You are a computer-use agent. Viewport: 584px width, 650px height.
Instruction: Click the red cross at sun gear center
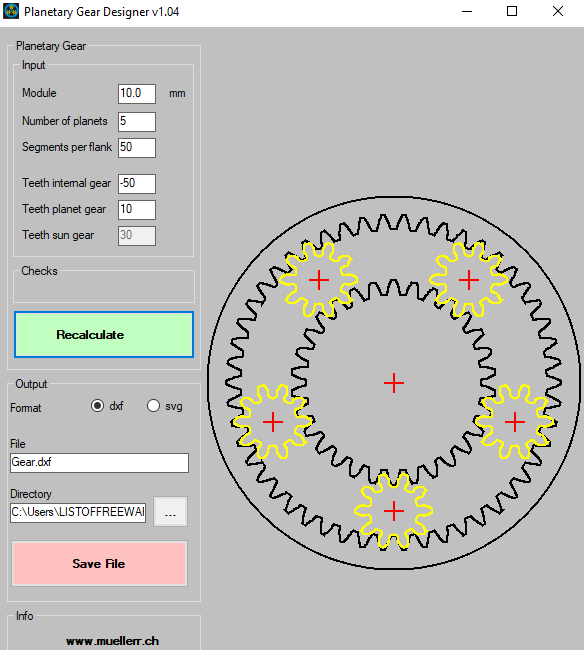pos(394,383)
